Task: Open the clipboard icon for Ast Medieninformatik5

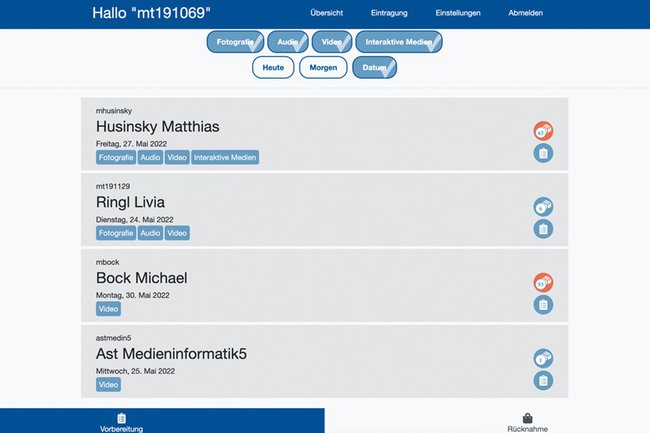Action: [x=543, y=380]
